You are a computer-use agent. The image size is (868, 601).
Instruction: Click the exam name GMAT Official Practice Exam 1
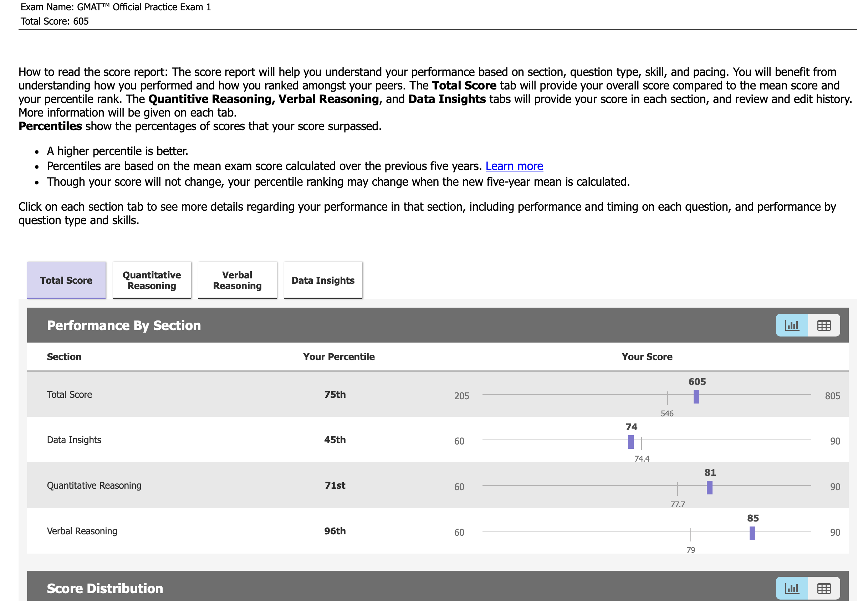click(144, 7)
